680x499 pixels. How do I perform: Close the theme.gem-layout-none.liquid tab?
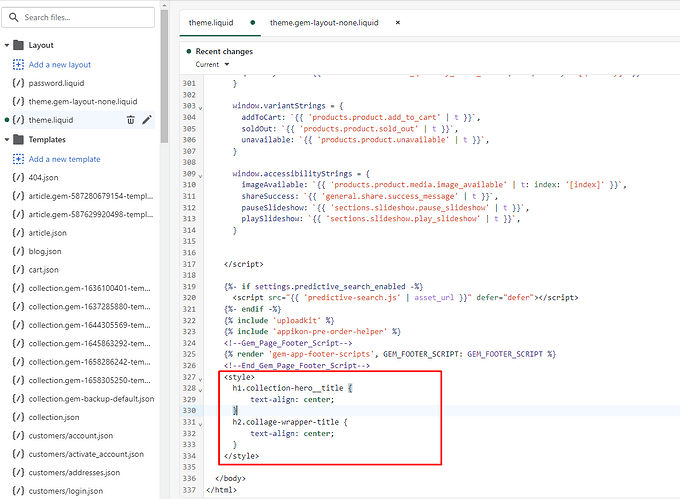398,22
